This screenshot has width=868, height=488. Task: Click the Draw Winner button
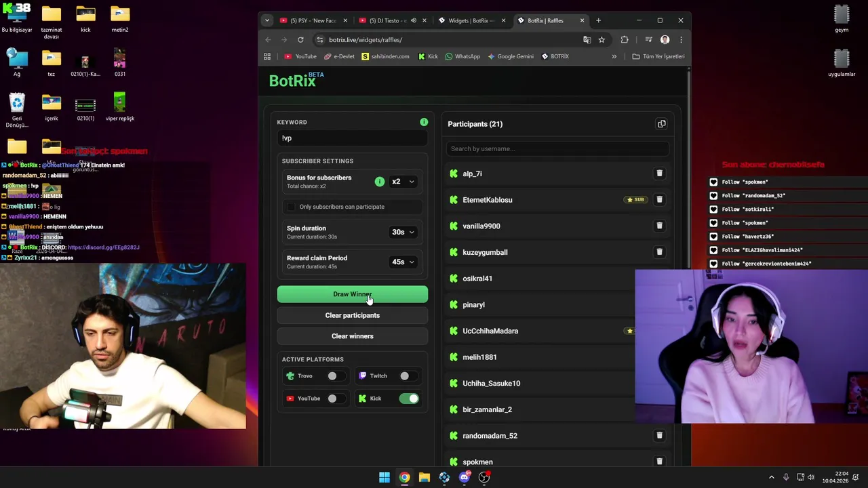[353, 294]
